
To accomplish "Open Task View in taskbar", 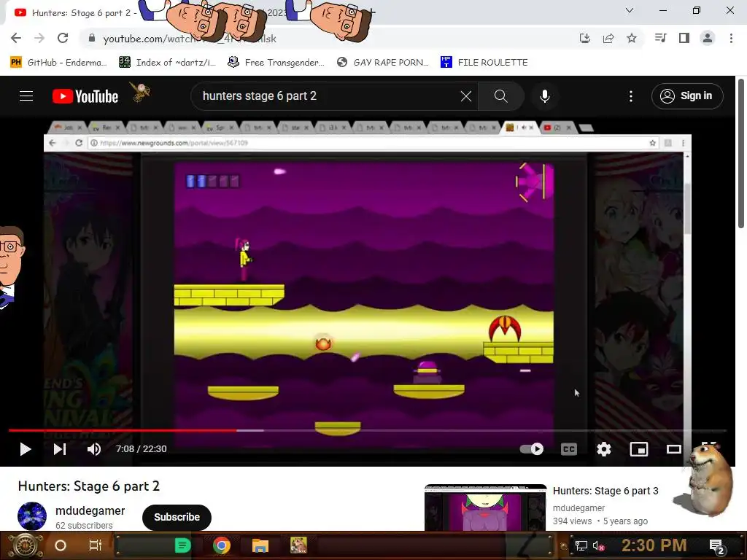I will tap(96, 545).
